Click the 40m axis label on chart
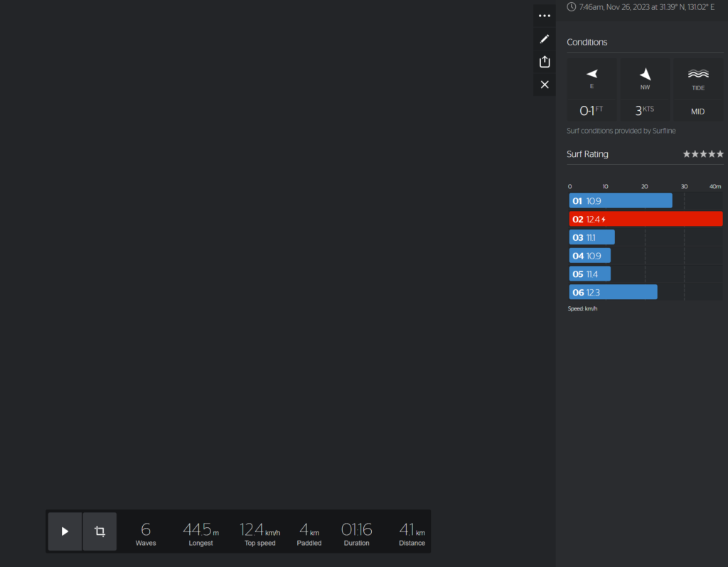728x567 pixels. coord(715,187)
